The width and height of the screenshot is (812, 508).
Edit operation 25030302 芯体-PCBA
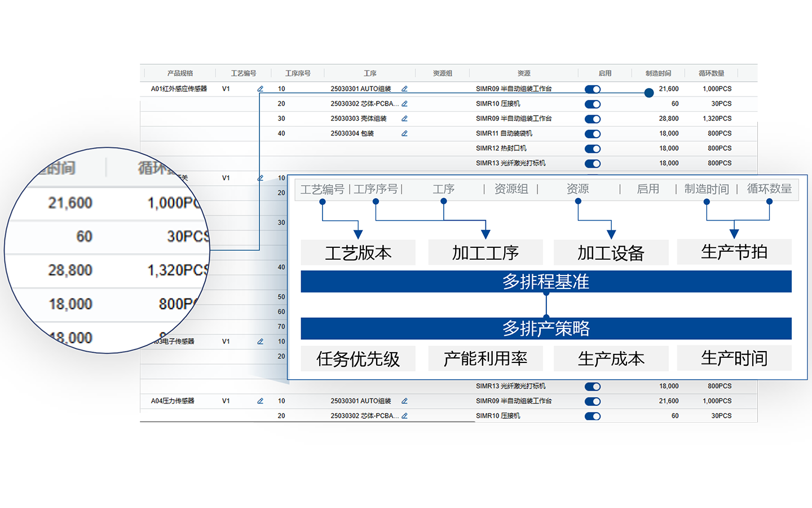tap(405, 103)
